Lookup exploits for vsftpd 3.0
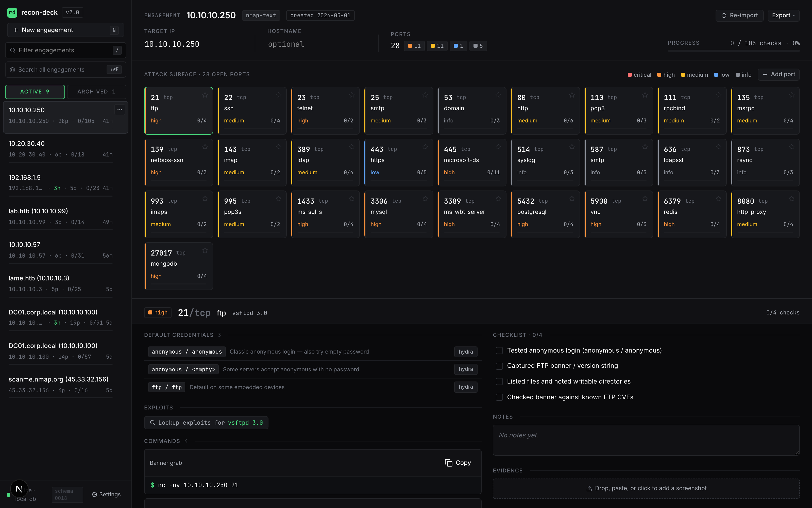Screen dimensions: 812x508 (x=206, y=423)
